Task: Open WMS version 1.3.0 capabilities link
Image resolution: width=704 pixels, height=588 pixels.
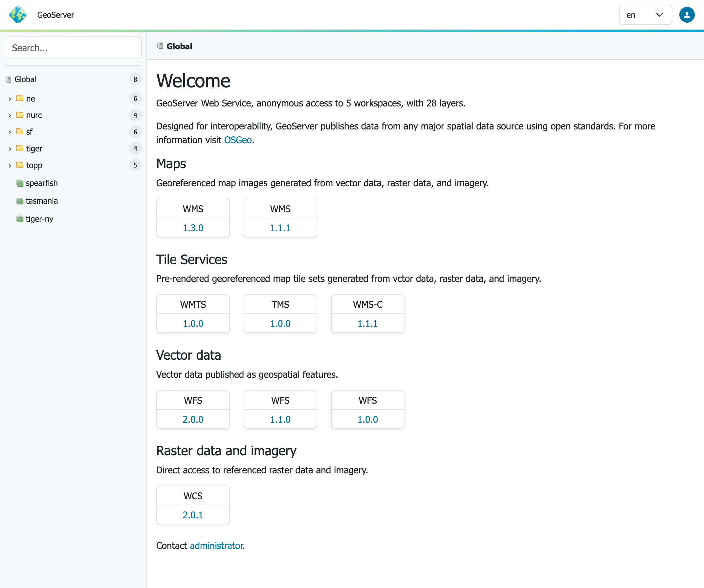Action: tap(193, 228)
